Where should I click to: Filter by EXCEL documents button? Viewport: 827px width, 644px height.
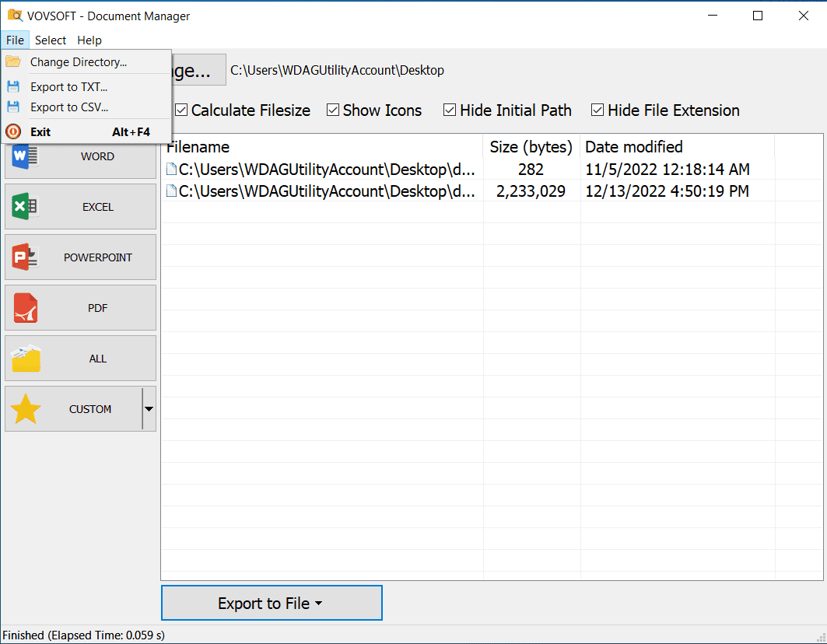click(81, 207)
